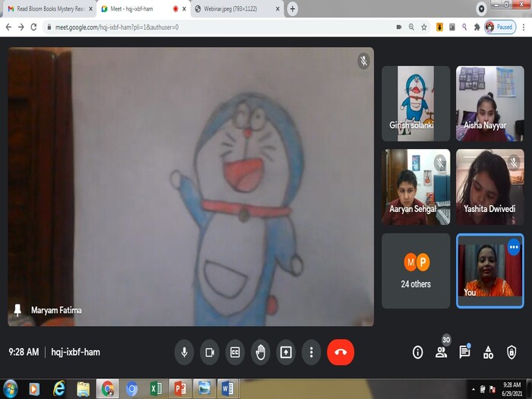Screen dimensions: 532x399
Task: Open Excel from the taskbar
Action: click(x=156, y=389)
